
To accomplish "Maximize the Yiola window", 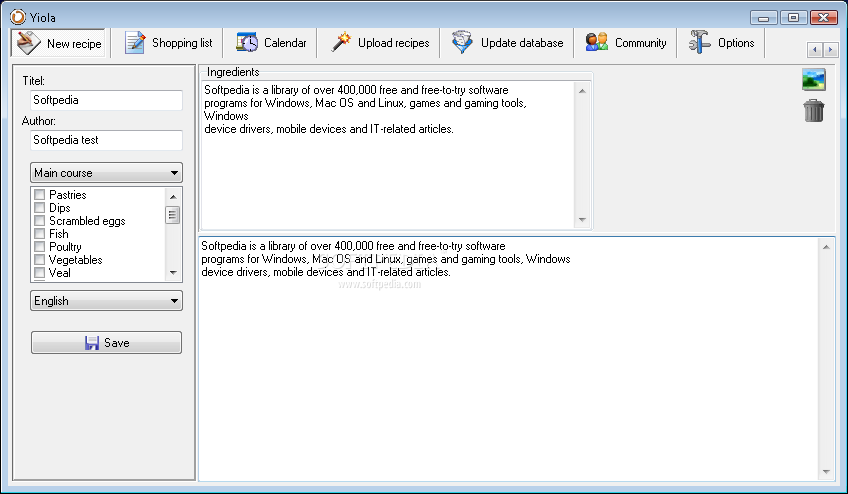I will point(793,18).
